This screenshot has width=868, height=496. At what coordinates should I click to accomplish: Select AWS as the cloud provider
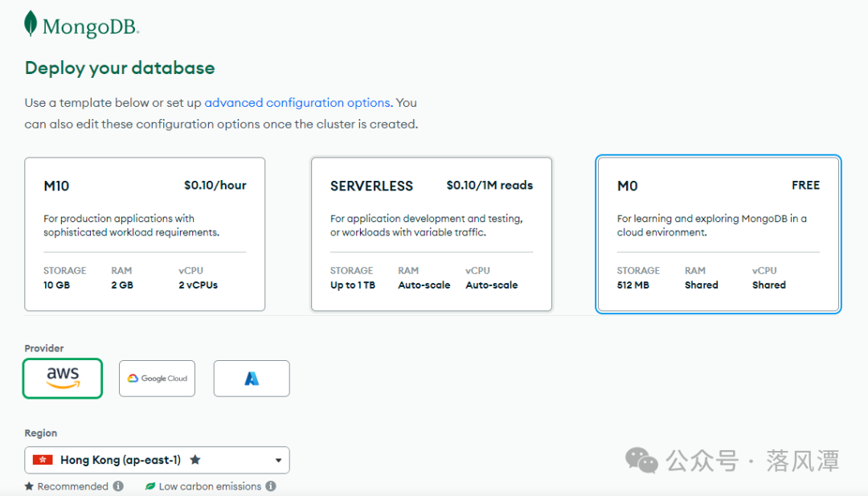click(63, 379)
